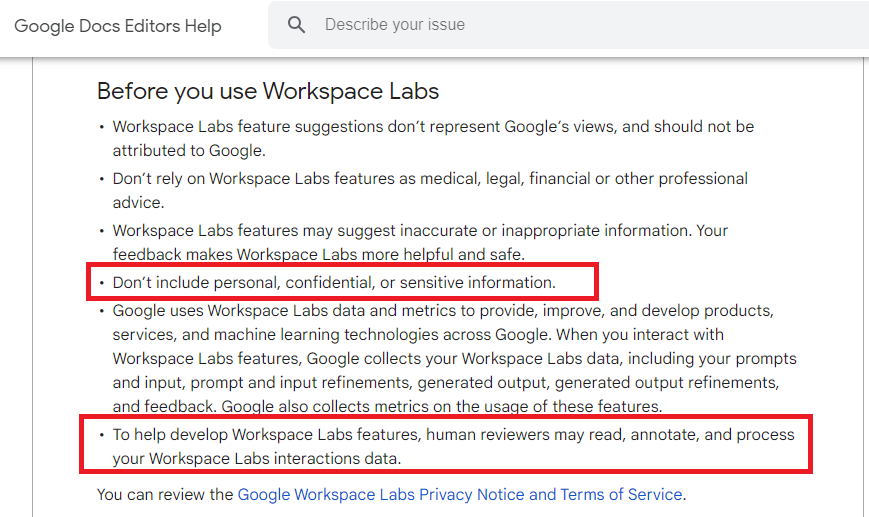Click the 'Describe your issue' search field

[569, 25]
